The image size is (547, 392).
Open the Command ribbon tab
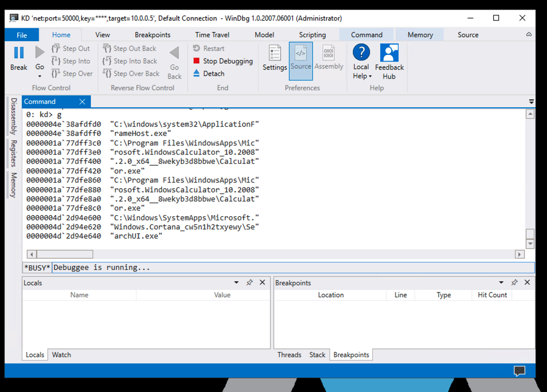(x=367, y=35)
